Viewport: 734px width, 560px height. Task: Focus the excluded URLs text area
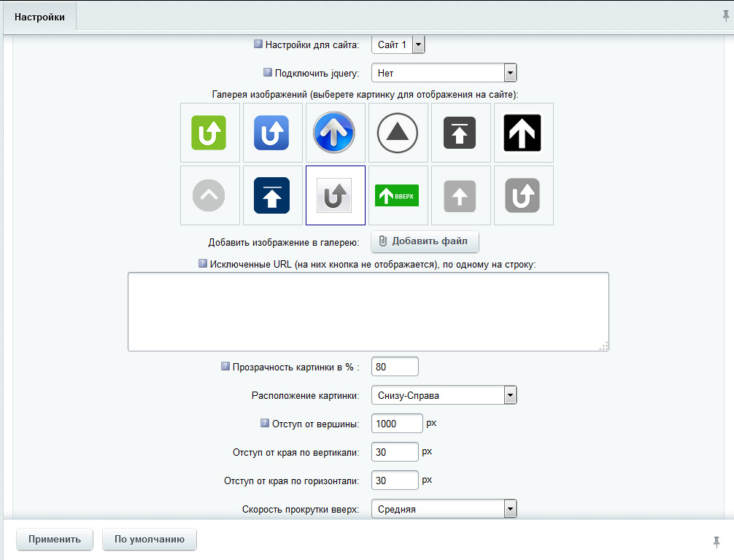(x=368, y=311)
